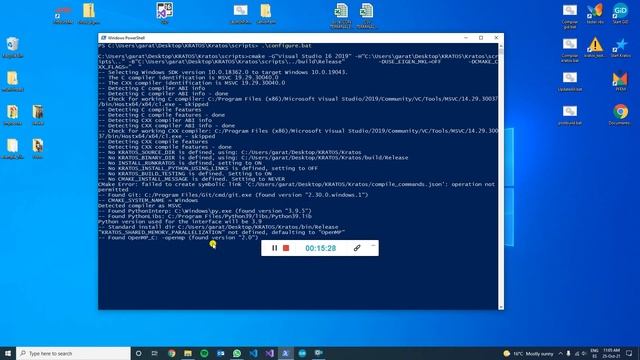Open the taskbar clock and date

[x=611, y=353]
